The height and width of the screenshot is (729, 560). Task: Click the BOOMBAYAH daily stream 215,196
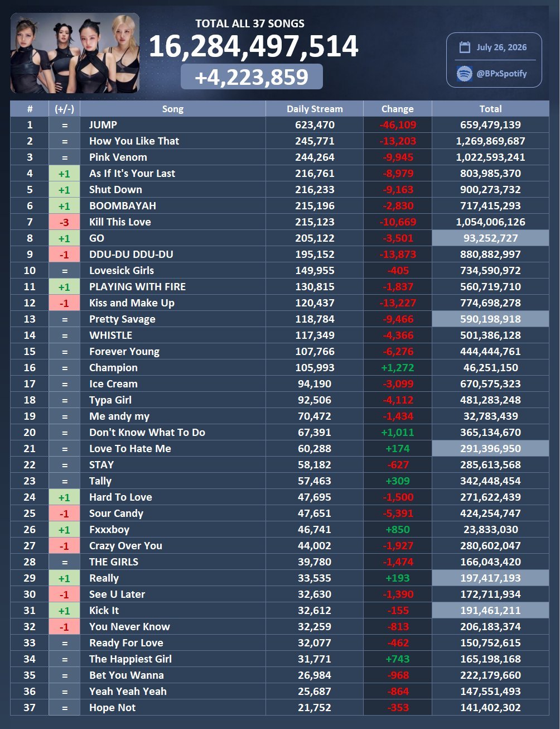[x=315, y=206]
